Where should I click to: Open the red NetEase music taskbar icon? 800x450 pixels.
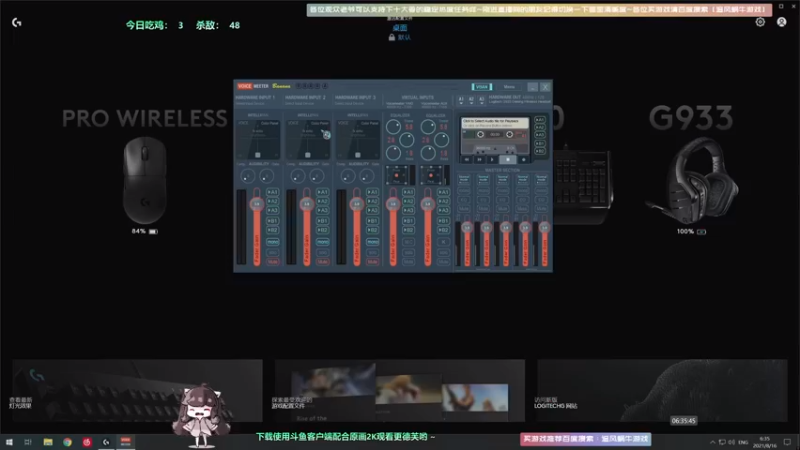point(87,442)
